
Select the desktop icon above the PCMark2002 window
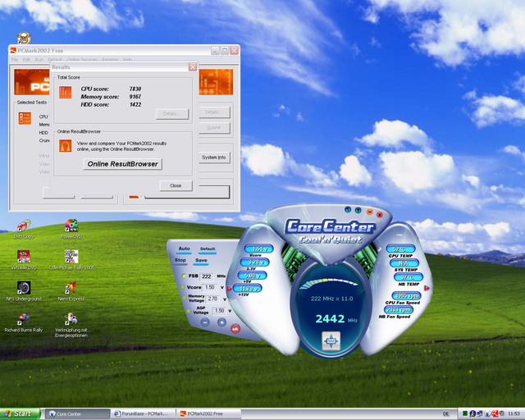coord(24,39)
